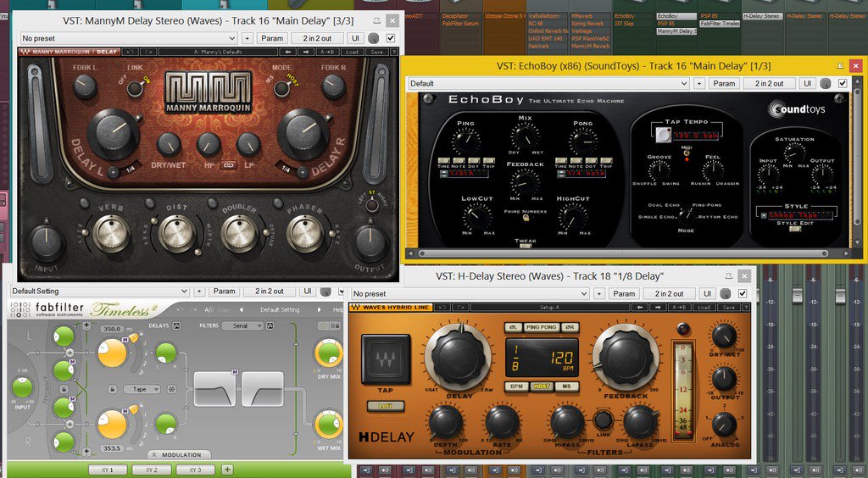
Task: Click the Save button in H-Delay toolbar
Action: pyautogui.click(x=728, y=308)
